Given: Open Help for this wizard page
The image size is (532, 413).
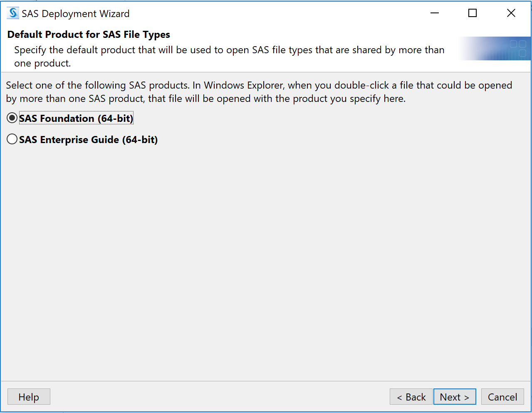Looking at the screenshot, I should pyautogui.click(x=29, y=397).
